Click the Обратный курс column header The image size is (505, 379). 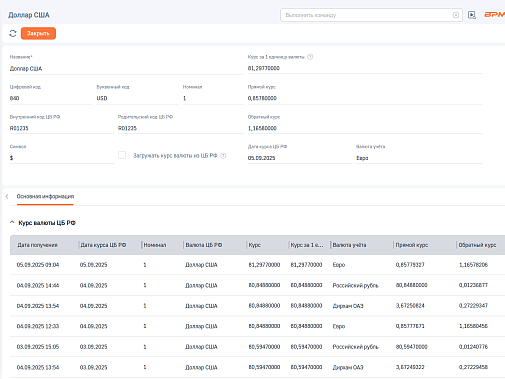[x=477, y=245]
